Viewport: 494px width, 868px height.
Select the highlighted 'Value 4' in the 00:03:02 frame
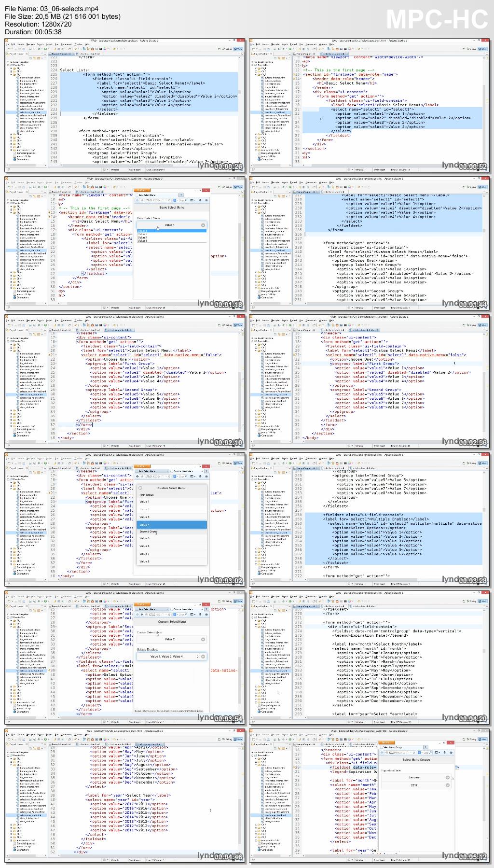172,524
